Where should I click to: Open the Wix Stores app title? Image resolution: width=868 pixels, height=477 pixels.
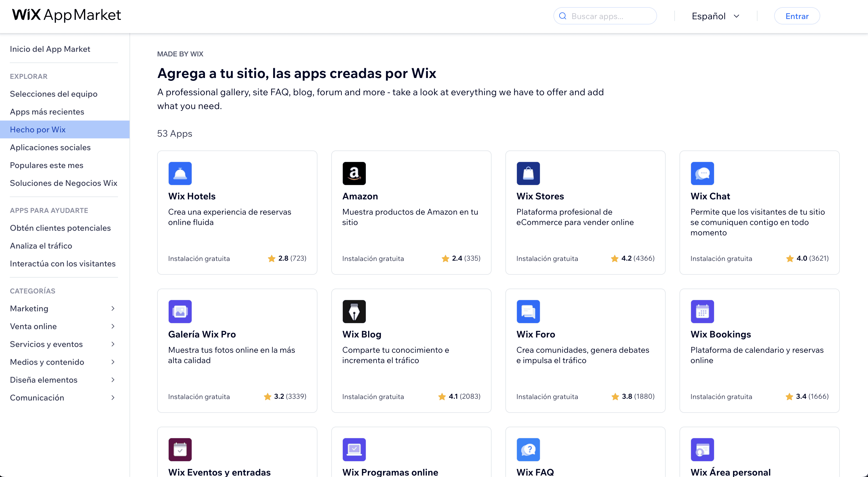pos(540,196)
